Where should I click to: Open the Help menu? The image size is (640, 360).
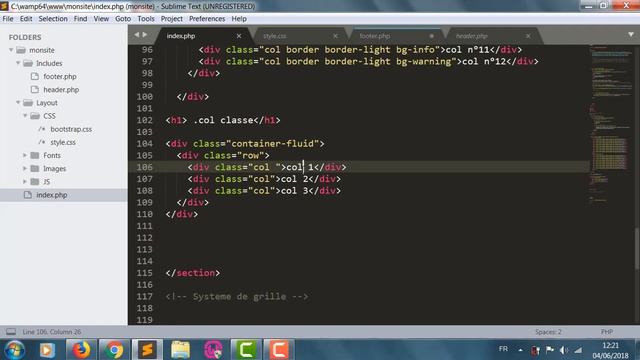pos(239,19)
